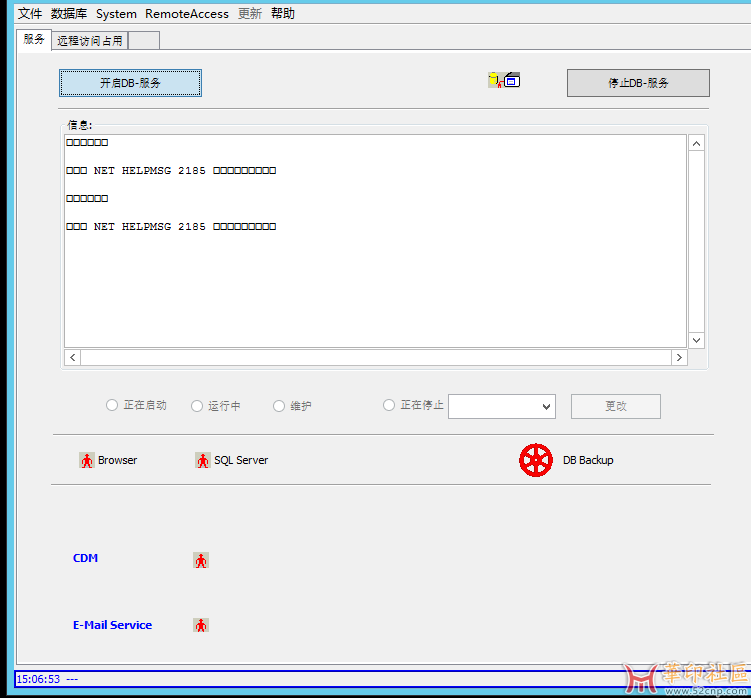
Task: Select the 維护 radio button
Action: pos(279,406)
